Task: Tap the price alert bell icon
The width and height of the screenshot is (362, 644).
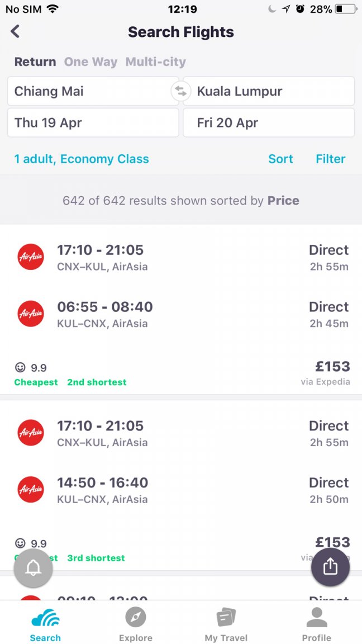Action: coord(34,568)
